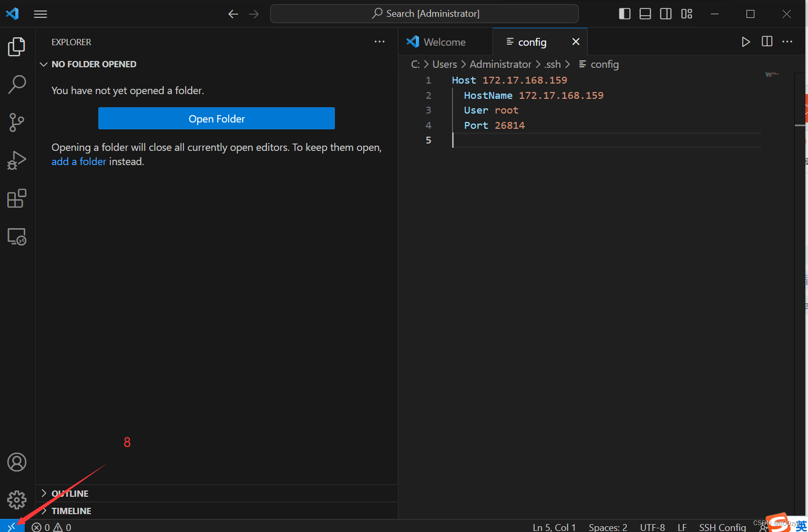This screenshot has width=808, height=532.
Task: Switch to the Welcome tab
Action: pos(445,42)
